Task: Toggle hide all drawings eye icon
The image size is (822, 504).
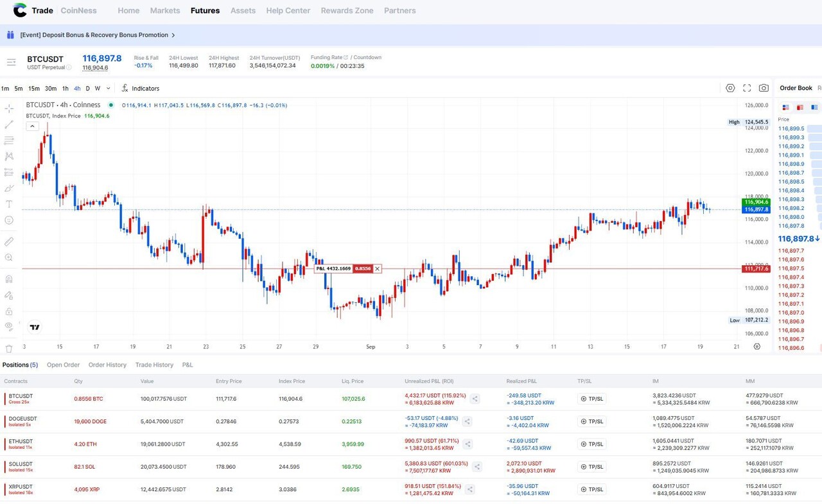Action: tap(9, 326)
